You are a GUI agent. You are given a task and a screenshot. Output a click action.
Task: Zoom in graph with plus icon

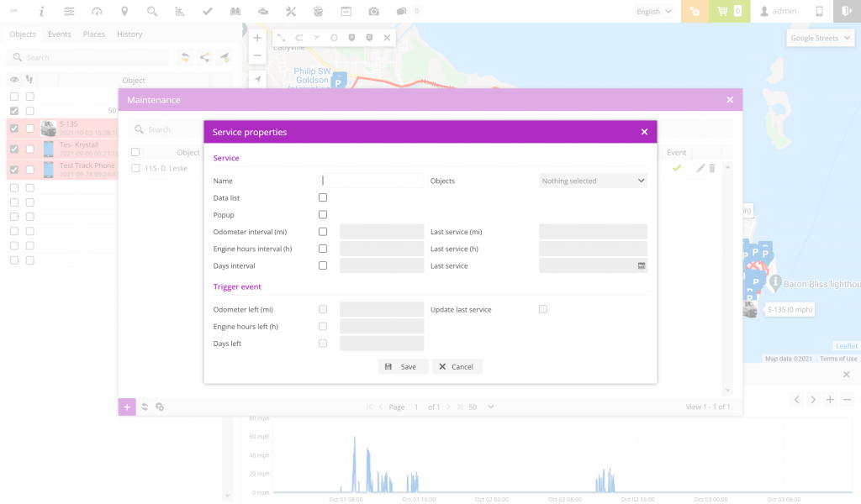pos(830,400)
